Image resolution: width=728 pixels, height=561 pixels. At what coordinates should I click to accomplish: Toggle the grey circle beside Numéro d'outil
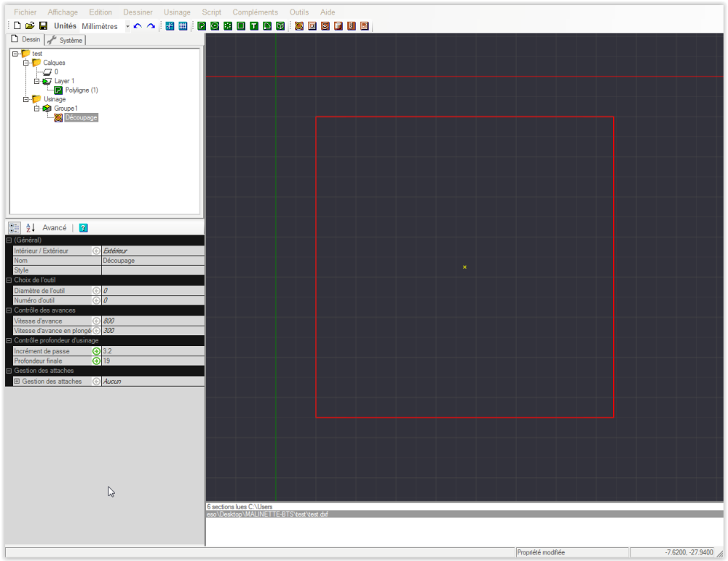[x=96, y=301]
